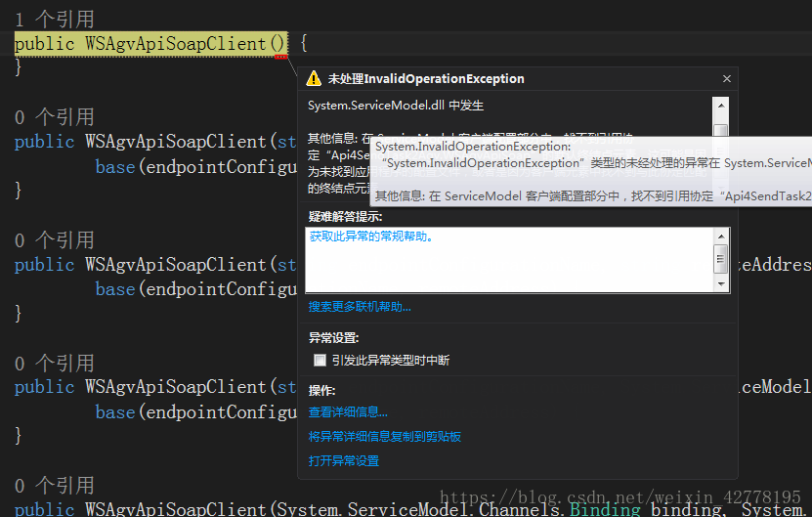Image resolution: width=812 pixels, height=517 pixels.
Task: Open '获取此异常的常规帮助' link
Action: pyautogui.click(x=370, y=237)
